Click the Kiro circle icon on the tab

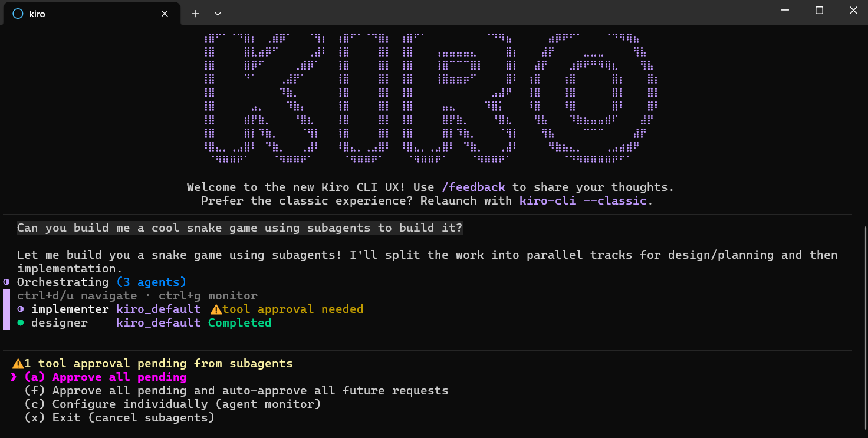click(17, 14)
